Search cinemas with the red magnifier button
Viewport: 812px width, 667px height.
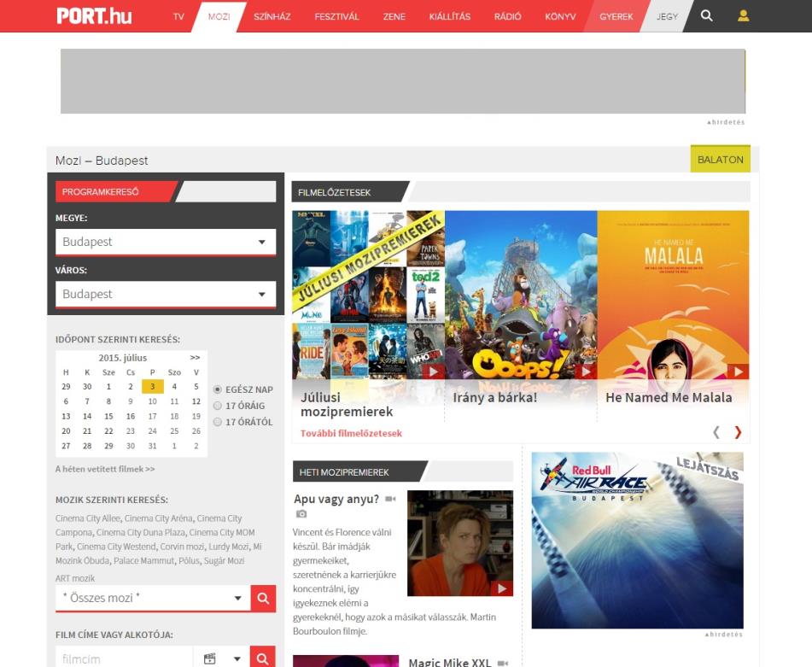263,599
